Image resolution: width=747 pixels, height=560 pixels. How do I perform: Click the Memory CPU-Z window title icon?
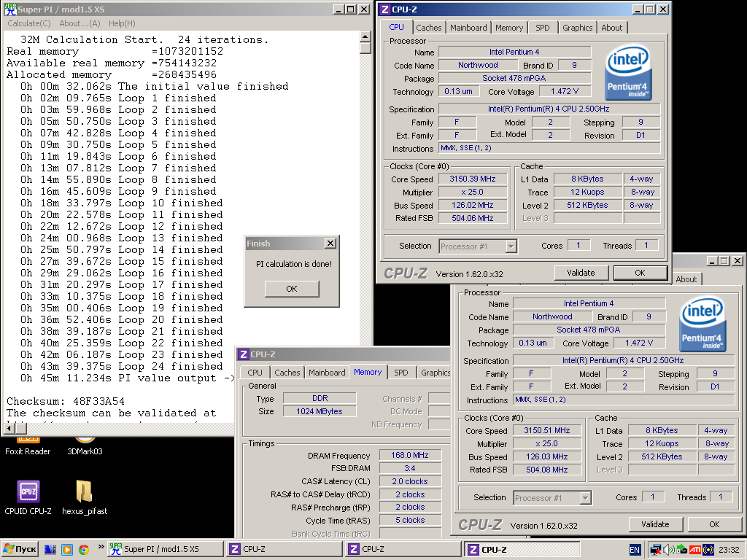pos(244,354)
